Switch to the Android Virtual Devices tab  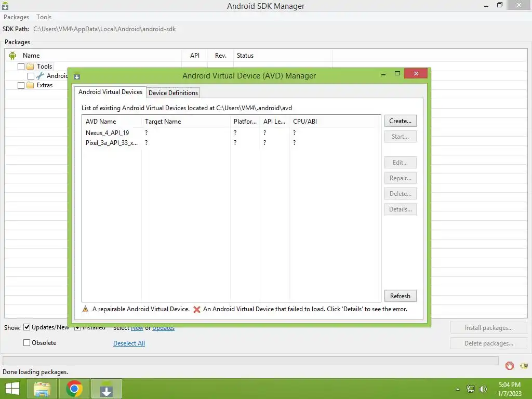(110, 92)
